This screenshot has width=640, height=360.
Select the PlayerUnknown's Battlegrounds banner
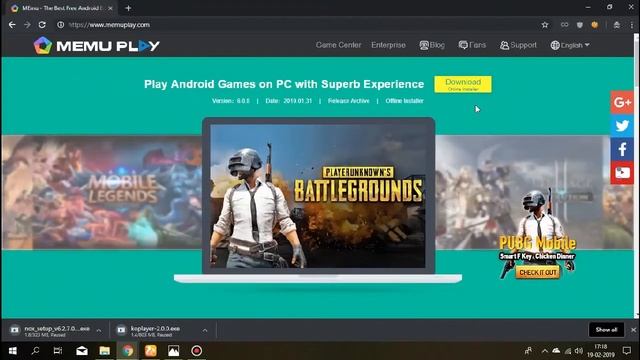click(318, 196)
